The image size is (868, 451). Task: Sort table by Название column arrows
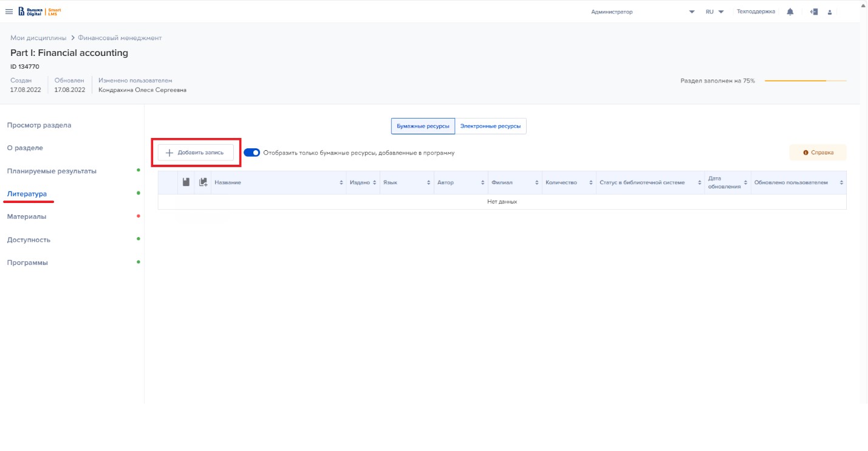click(341, 183)
